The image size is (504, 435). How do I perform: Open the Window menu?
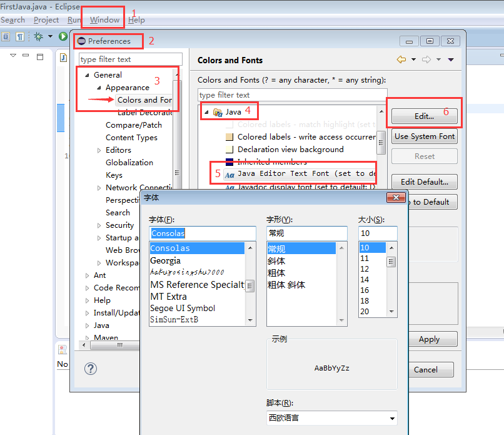coord(104,20)
